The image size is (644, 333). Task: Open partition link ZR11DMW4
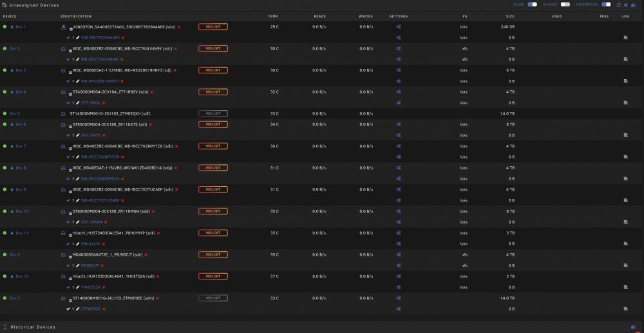pos(91,222)
